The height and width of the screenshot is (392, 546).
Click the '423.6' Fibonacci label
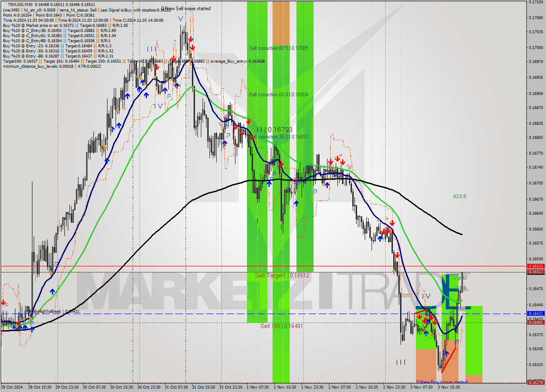coord(459,196)
